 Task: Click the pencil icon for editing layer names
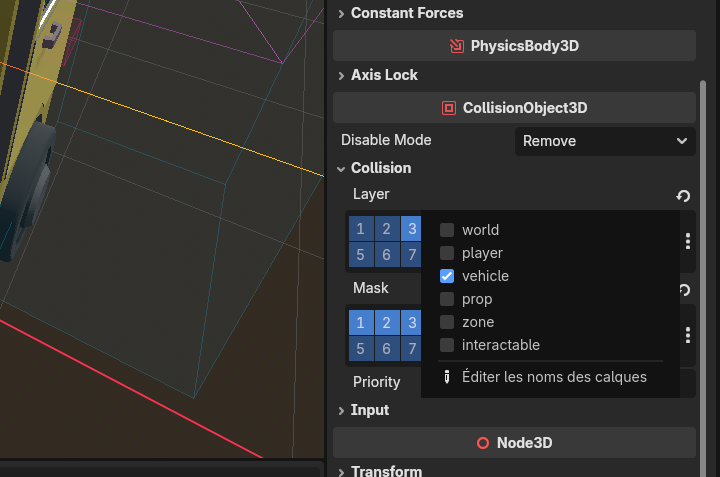click(x=447, y=377)
